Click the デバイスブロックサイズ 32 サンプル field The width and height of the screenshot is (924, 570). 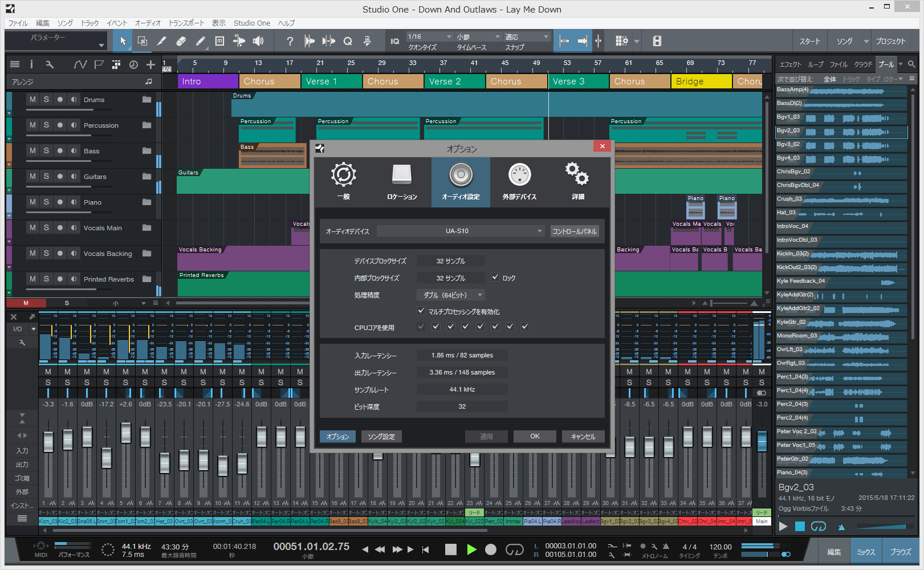451,260
